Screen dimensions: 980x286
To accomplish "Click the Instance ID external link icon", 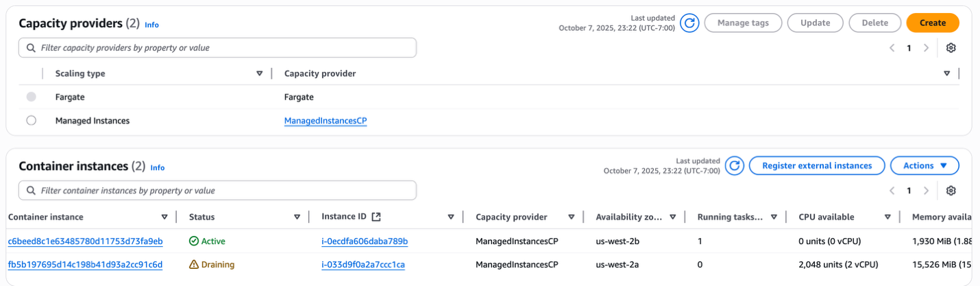I will (x=376, y=217).
